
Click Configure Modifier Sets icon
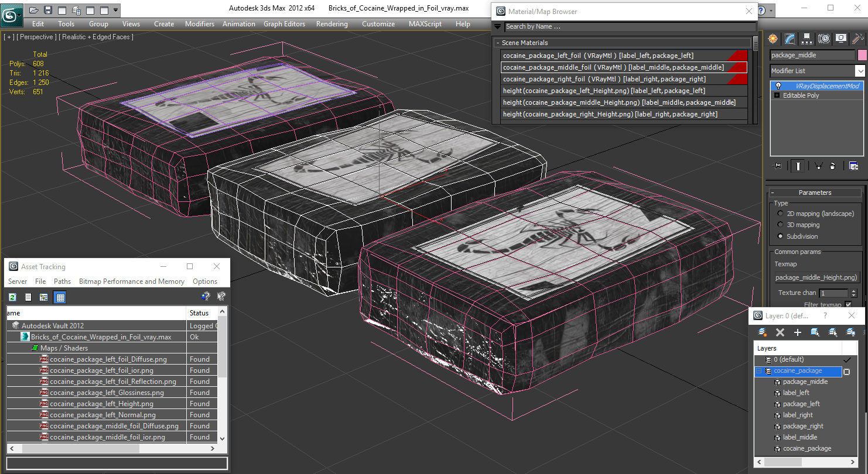(x=853, y=166)
